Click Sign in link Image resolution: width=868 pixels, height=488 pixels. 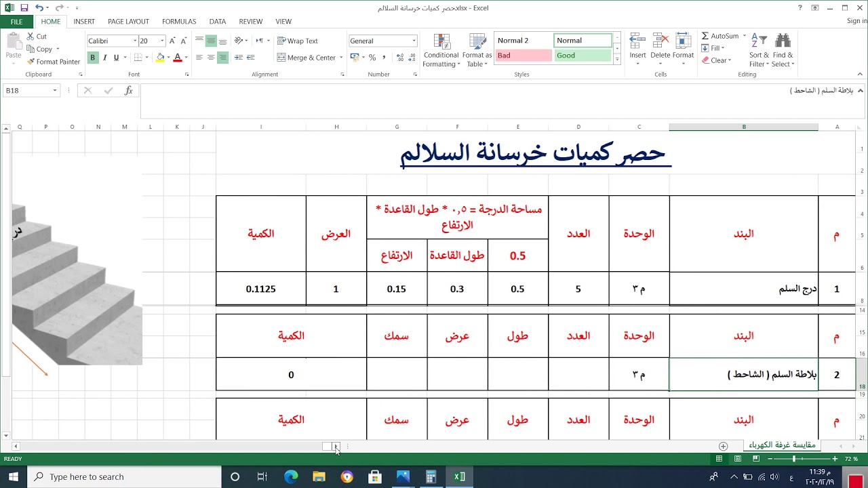coord(856,22)
